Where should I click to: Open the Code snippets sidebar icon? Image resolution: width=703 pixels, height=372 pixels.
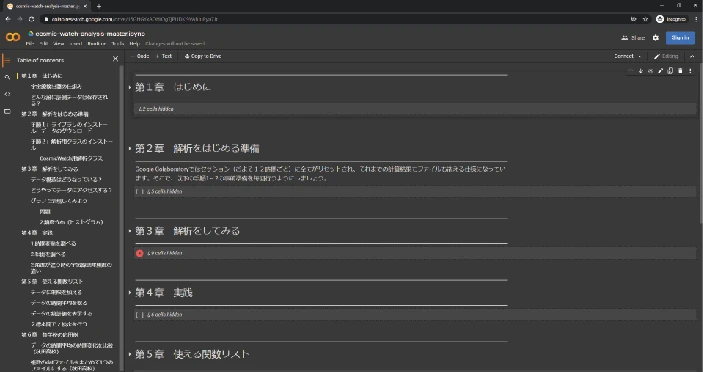click(7, 94)
